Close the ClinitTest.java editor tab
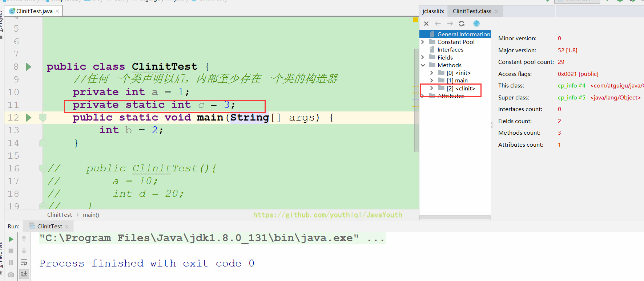Image resolution: width=644 pixels, height=281 pixels. 57,11
